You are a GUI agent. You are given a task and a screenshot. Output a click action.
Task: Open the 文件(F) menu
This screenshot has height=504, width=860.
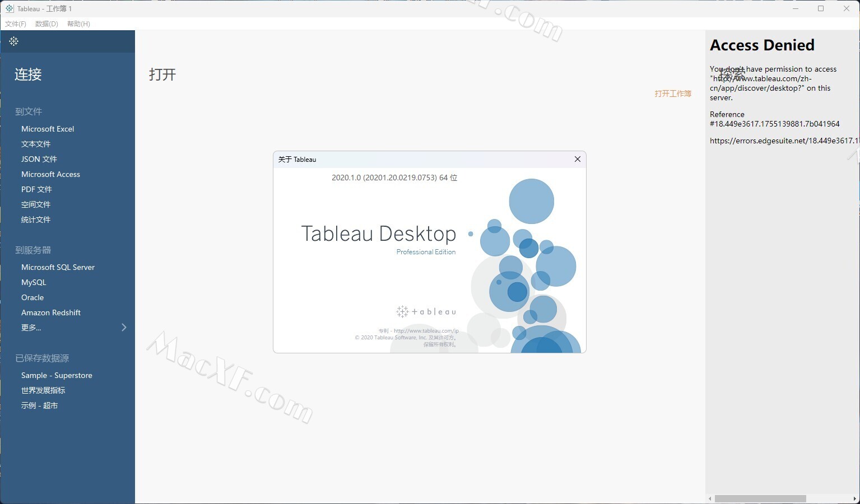[16, 24]
